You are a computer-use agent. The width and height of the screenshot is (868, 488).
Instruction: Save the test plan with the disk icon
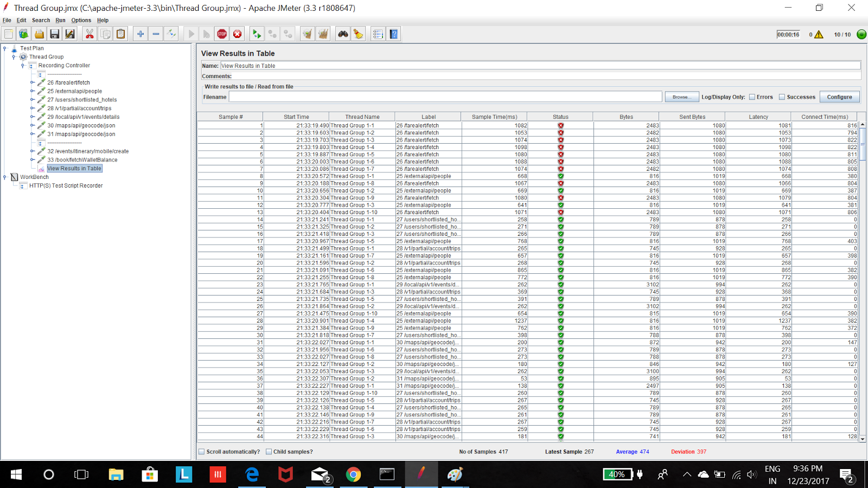coord(54,34)
